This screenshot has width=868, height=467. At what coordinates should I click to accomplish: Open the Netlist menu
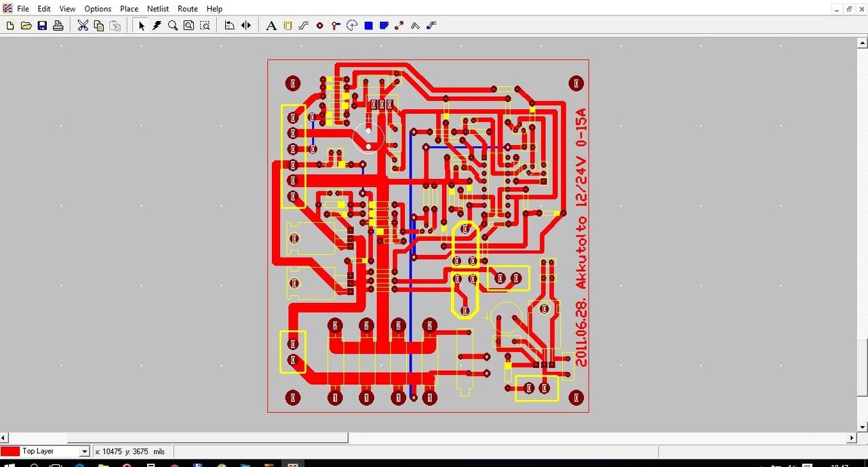(x=158, y=9)
